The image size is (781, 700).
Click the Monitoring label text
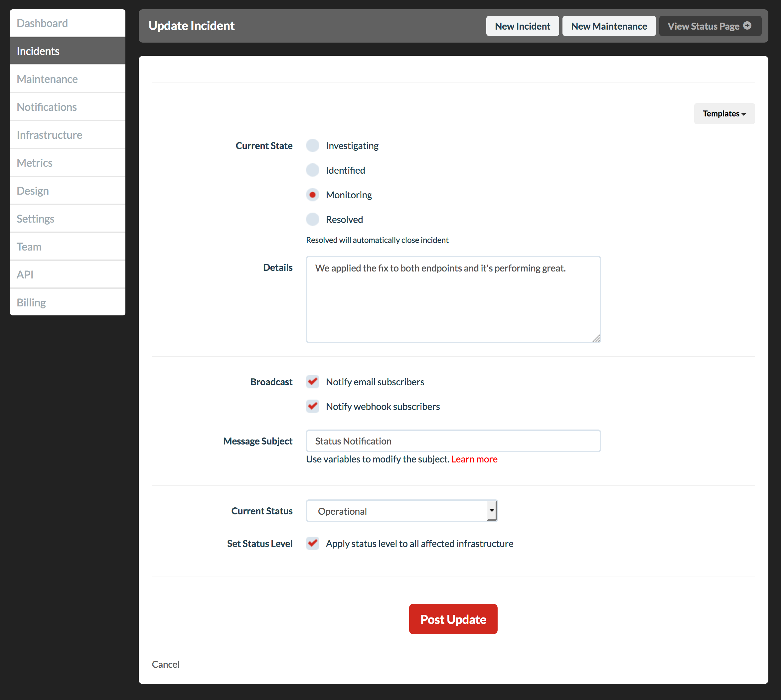click(x=349, y=195)
